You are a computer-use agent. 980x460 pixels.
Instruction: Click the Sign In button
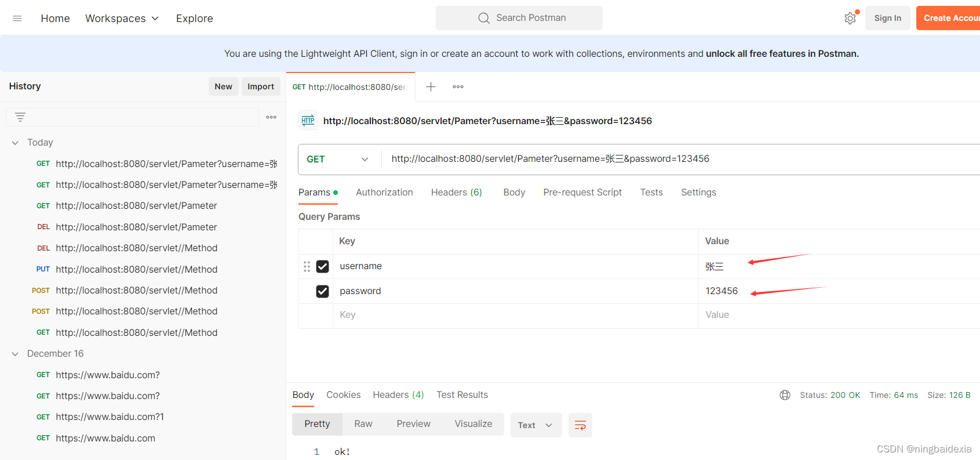pyautogui.click(x=887, y=18)
